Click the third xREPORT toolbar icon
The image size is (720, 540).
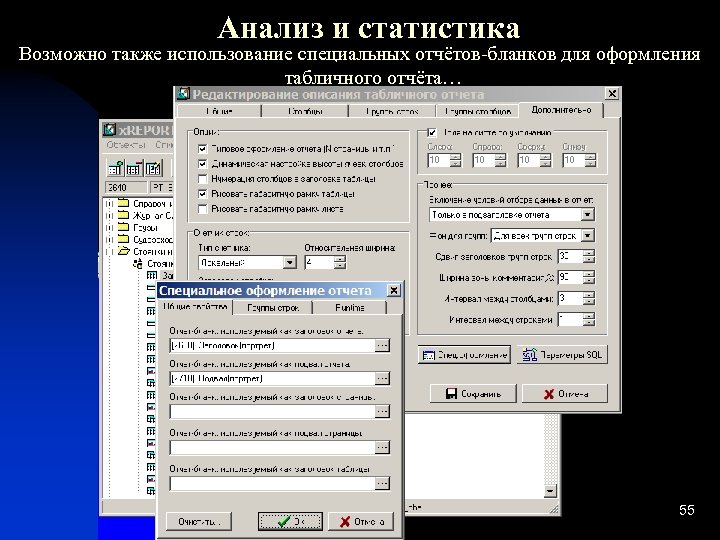pyautogui.click(x=154, y=168)
